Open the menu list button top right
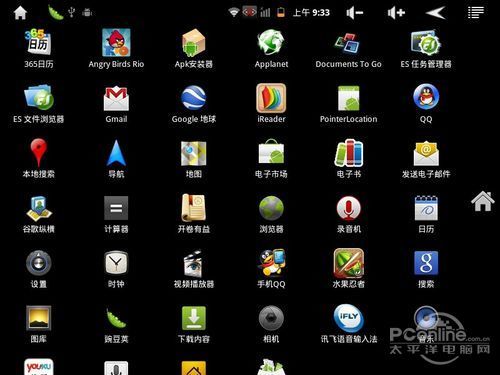This screenshot has width=500, height=375. coord(476,13)
